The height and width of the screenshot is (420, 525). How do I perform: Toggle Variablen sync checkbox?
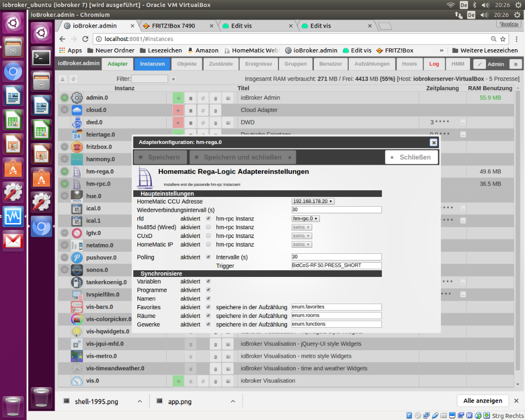208,282
